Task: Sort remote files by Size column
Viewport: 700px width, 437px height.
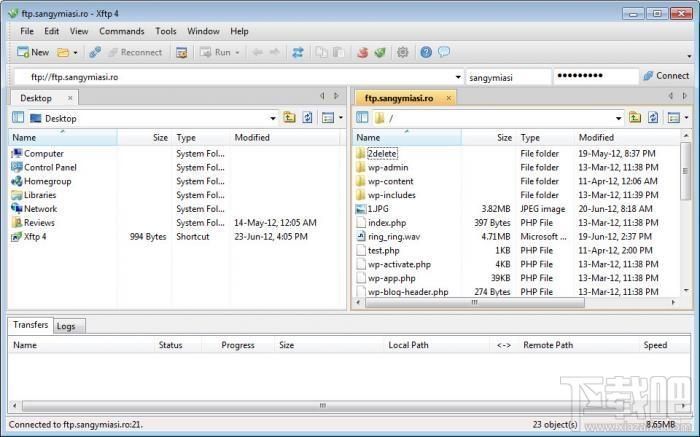Action: [x=489, y=137]
